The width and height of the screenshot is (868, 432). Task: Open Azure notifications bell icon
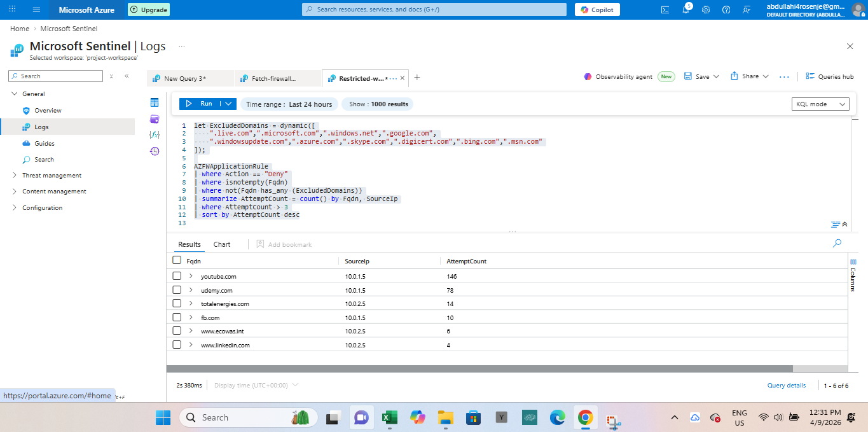[x=685, y=10]
